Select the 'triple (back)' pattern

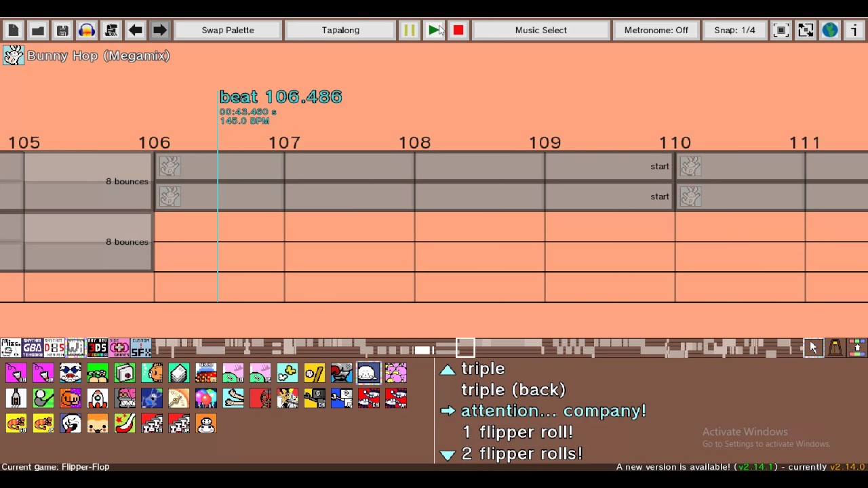(513, 390)
